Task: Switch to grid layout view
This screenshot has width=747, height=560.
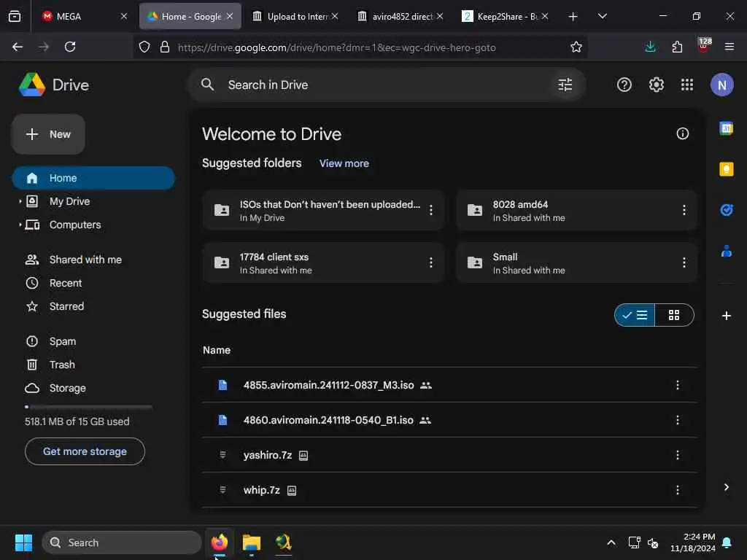Action: (x=674, y=315)
